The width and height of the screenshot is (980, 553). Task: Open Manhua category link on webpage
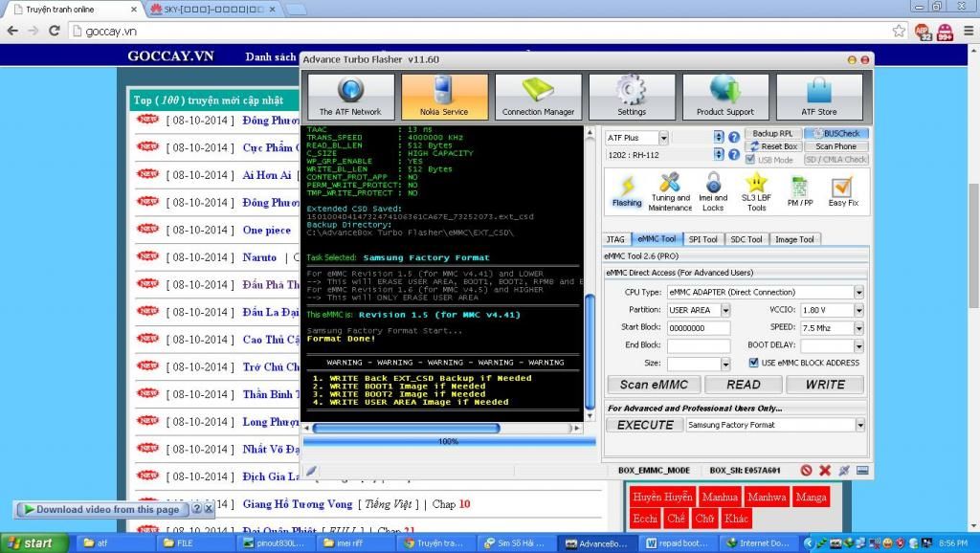[x=720, y=498]
